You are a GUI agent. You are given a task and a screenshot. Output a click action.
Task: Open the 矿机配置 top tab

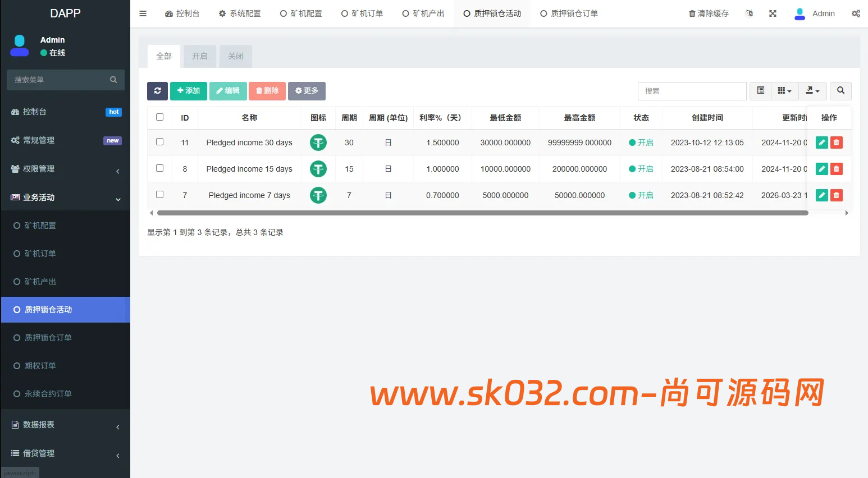[x=301, y=13]
